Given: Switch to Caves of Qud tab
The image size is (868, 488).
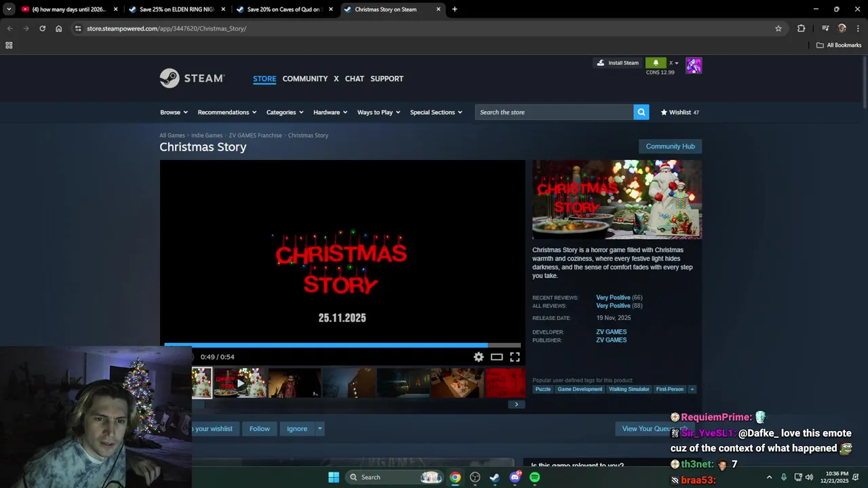Looking at the screenshot, I should tap(284, 9).
